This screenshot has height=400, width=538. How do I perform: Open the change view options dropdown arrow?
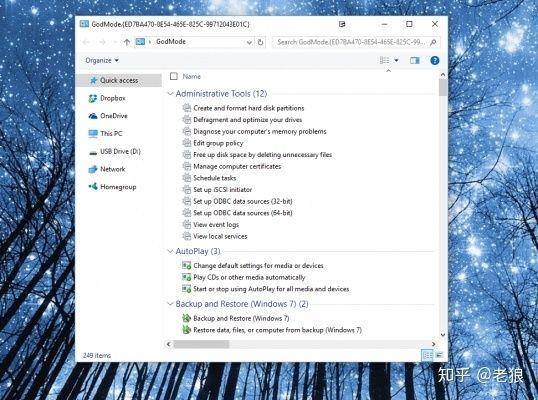(x=396, y=60)
